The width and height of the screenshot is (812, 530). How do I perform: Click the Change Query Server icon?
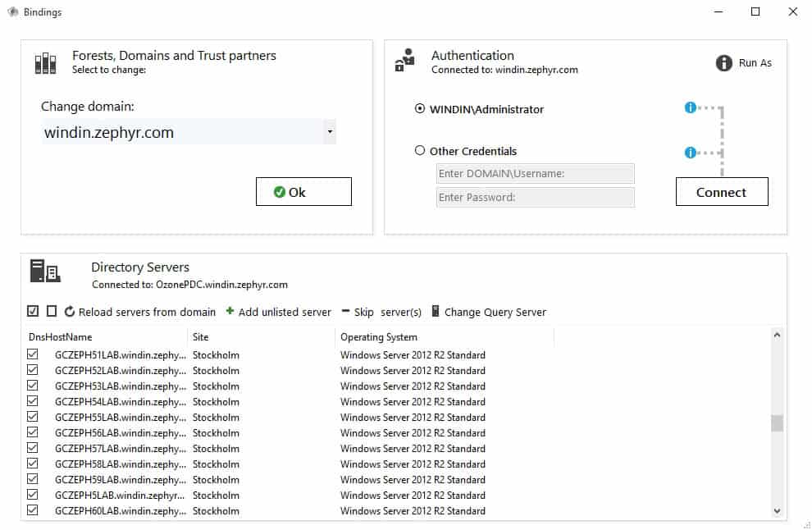(436, 311)
